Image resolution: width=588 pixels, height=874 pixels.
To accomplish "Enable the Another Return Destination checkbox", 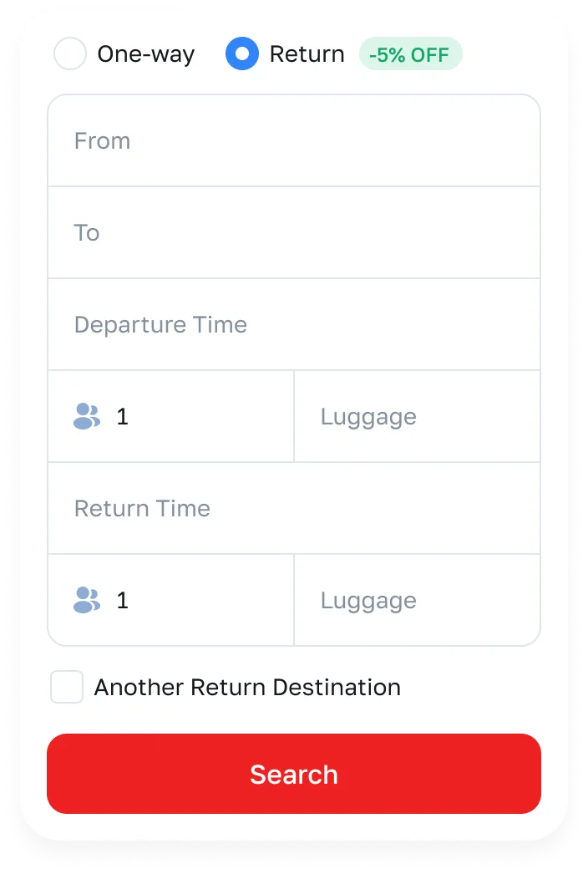I will [x=67, y=687].
